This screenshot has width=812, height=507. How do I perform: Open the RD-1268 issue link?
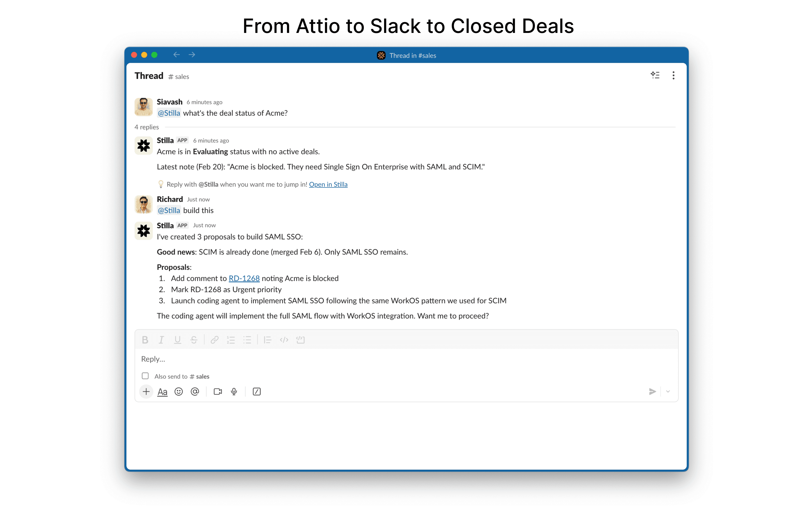244,278
